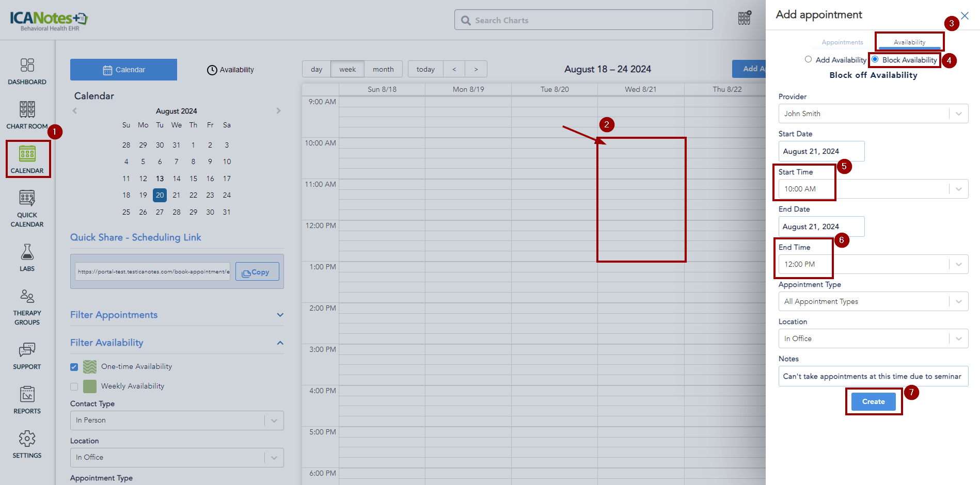The height and width of the screenshot is (485, 980).
Task: Open the Support chat icon
Action: pos(27,355)
